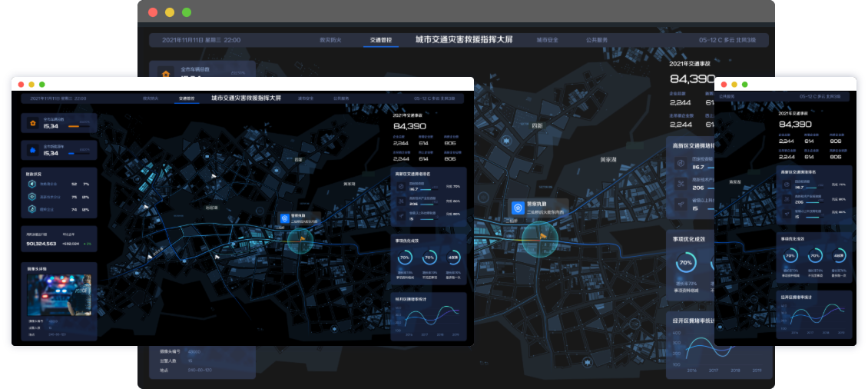
Task: Click orange progress bar on first stat card
Action: pos(74,125)
